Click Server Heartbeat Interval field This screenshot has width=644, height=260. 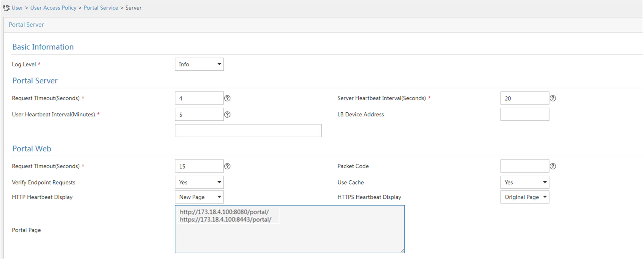click(525, 98)
